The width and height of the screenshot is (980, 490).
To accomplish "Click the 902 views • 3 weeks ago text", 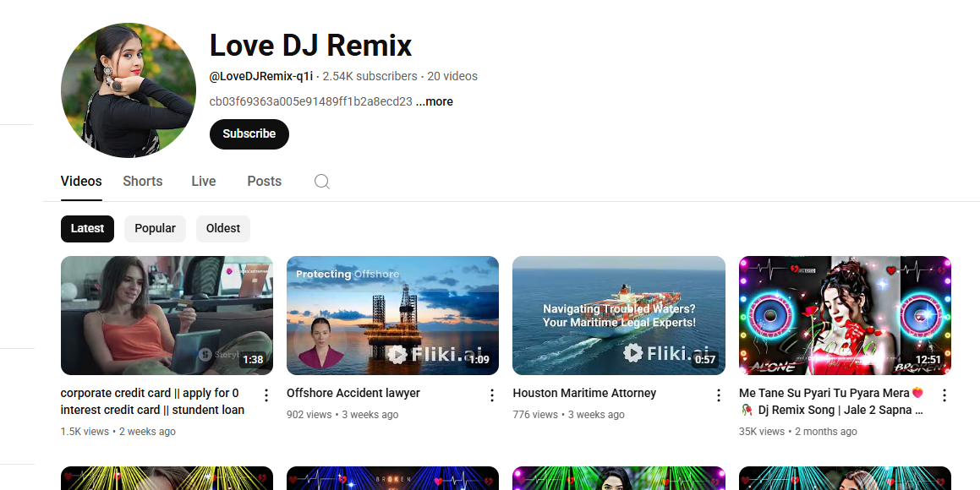I will pos(342,415).
